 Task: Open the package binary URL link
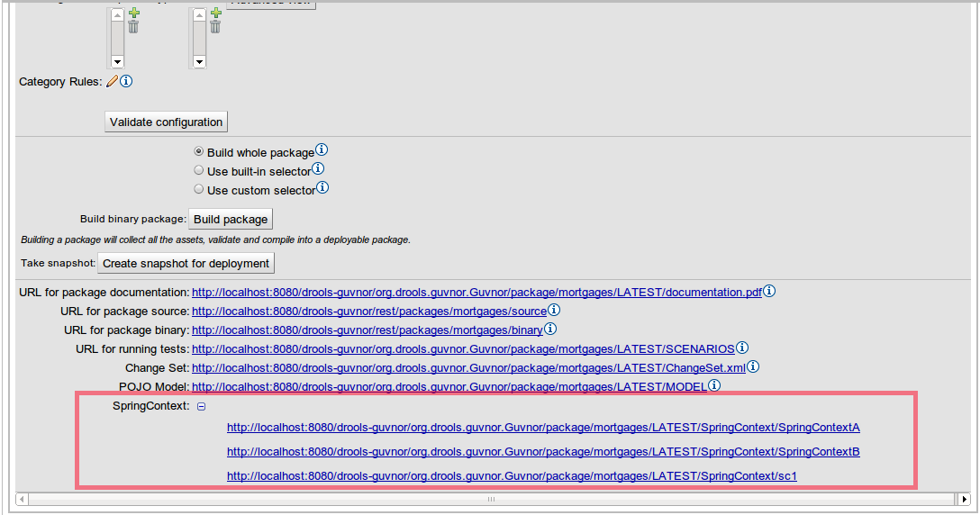tap(367, 330)
